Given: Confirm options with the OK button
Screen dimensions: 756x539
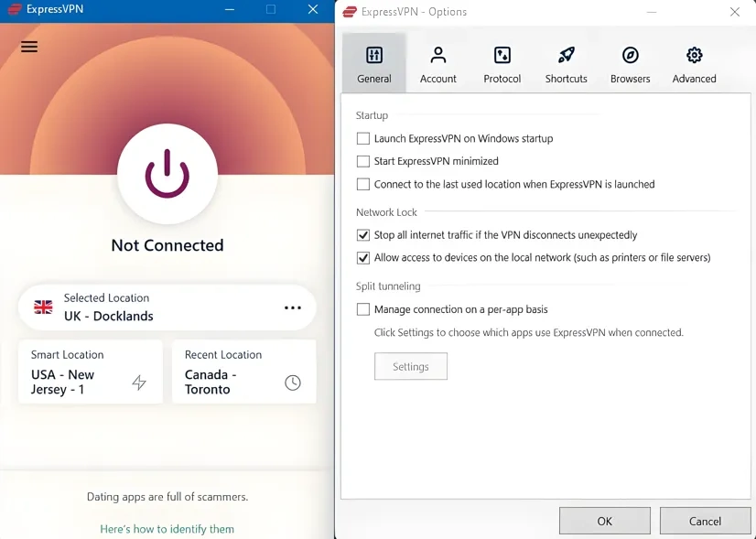Looking at the screenshot, I should tap(605, 522).
